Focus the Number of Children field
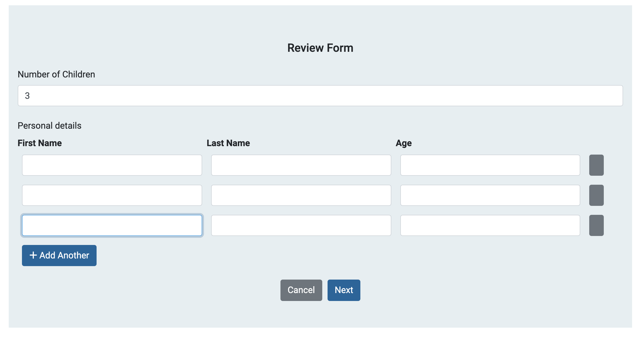The height and width of the screenshot is (343, 644). (320, 96)
